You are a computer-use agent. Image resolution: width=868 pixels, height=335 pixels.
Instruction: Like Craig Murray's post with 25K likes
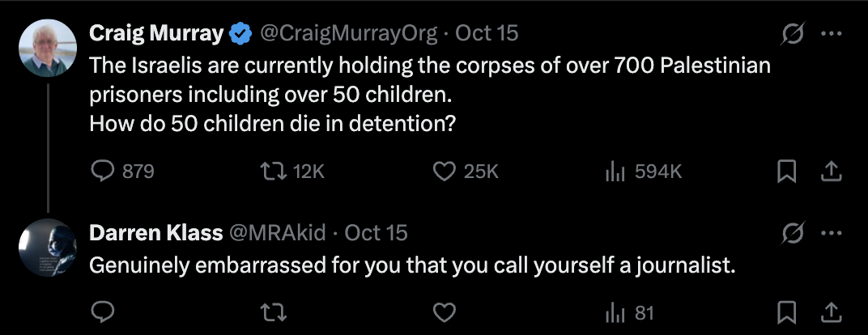443,172
